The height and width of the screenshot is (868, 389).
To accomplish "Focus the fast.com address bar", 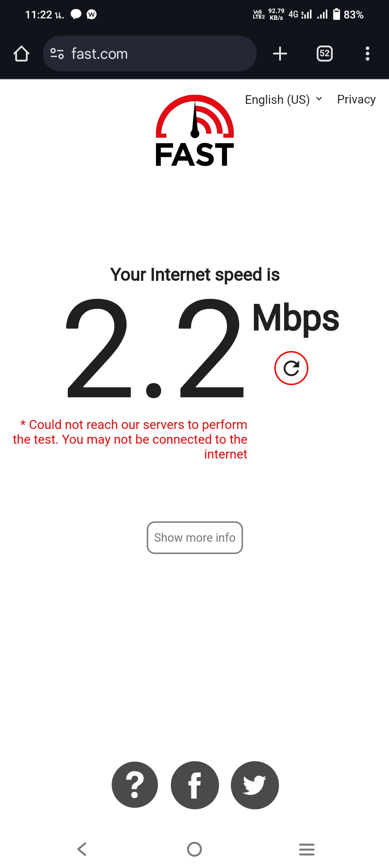I will [150, 54].
